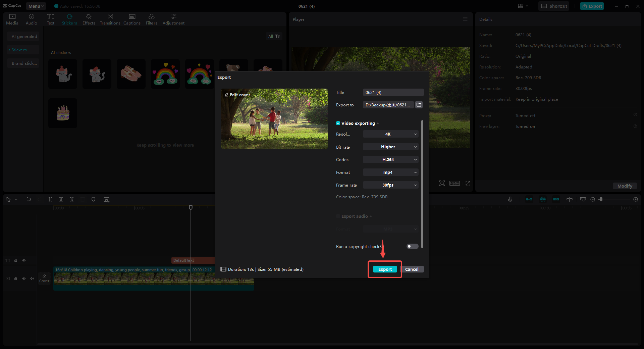Click Export in the export dialog
Image resolution: width=644 pixels, height=349 pixels.
(385, 269)
